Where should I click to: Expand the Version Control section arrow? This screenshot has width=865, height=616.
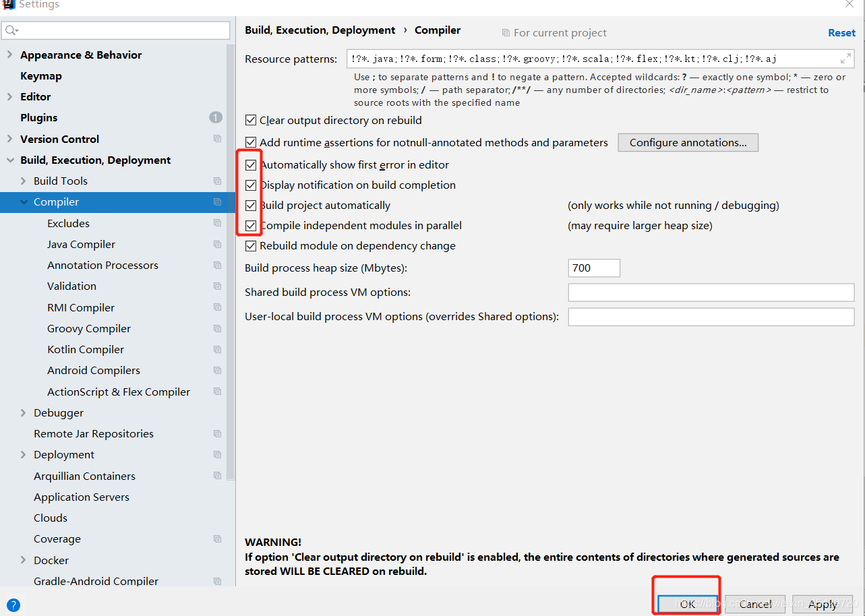point(9,139)
